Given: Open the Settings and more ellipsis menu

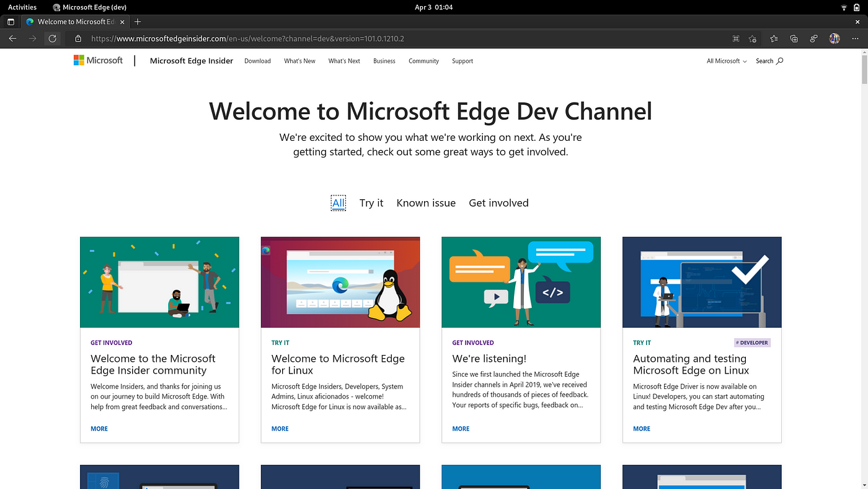Looking at the screenshot, I should [x=856, y=38].
